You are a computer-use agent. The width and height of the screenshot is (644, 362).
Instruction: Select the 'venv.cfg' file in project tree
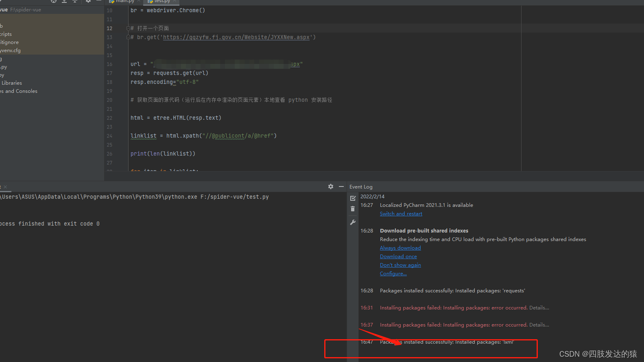click(11, 50)
